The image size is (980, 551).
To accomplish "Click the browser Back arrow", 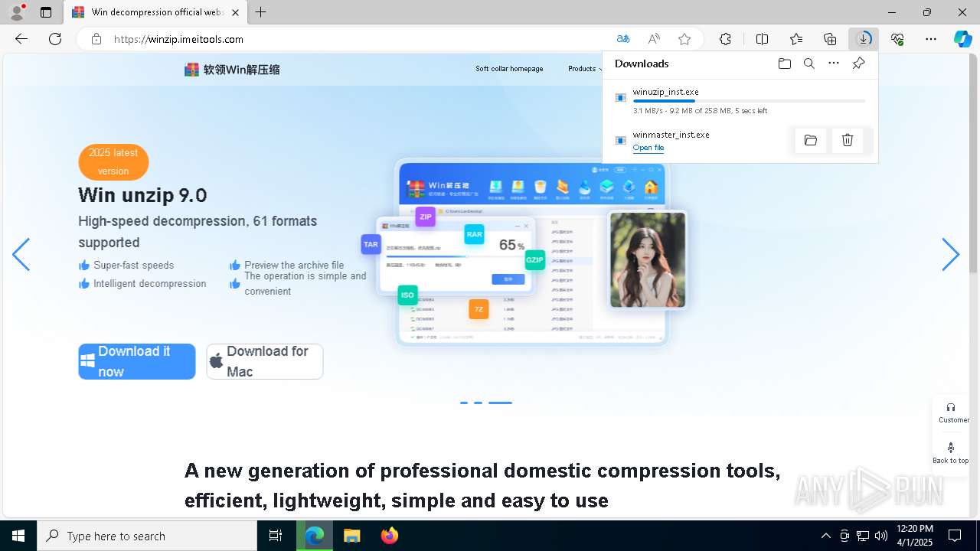I will 21,39.
